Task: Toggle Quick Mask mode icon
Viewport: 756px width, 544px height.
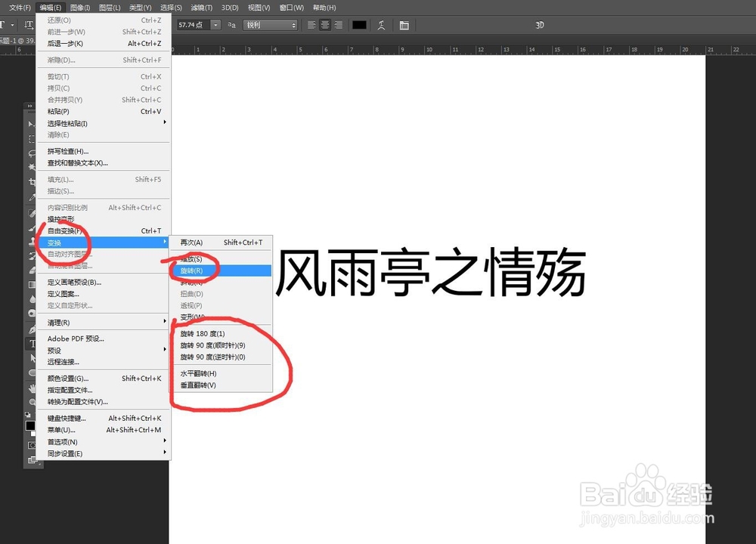Action: point(32,445)
